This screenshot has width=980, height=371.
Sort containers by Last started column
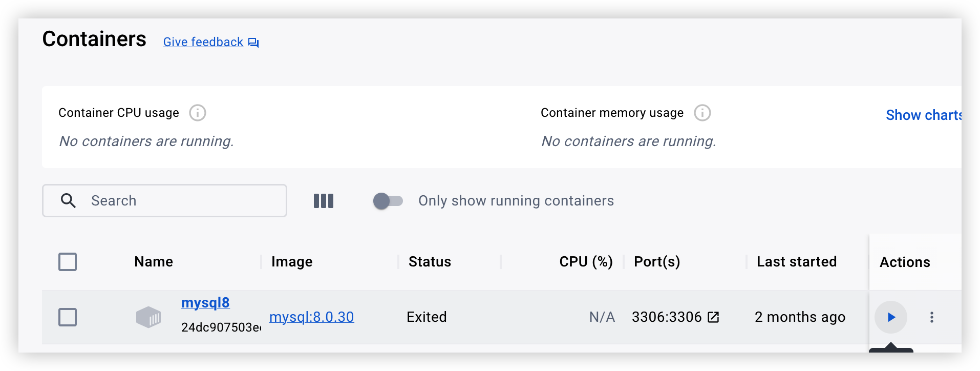tap(796, 262)
